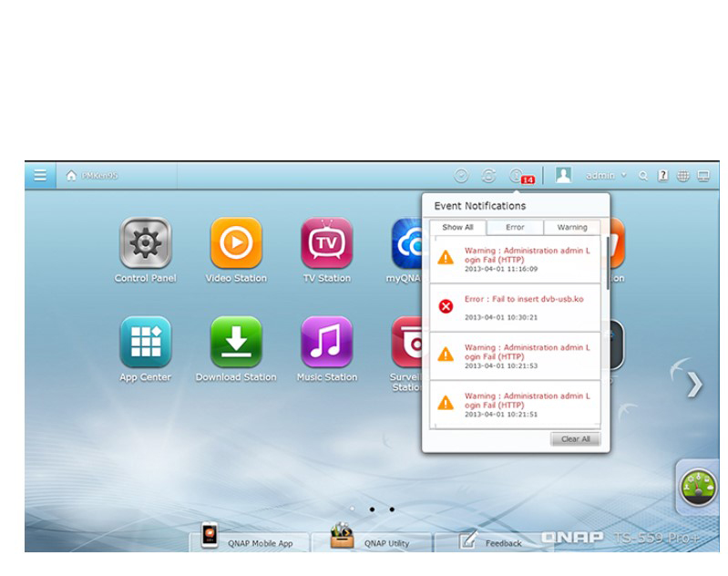Click the Clear All button
728x576 pixels.
click(x=575, y=439)
